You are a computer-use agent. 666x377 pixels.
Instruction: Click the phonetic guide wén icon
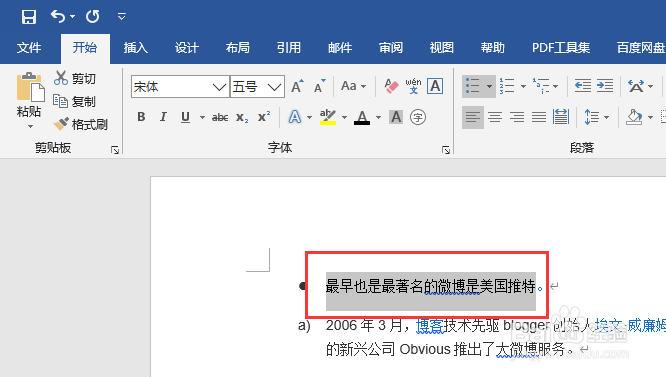[x=413, y=86]
